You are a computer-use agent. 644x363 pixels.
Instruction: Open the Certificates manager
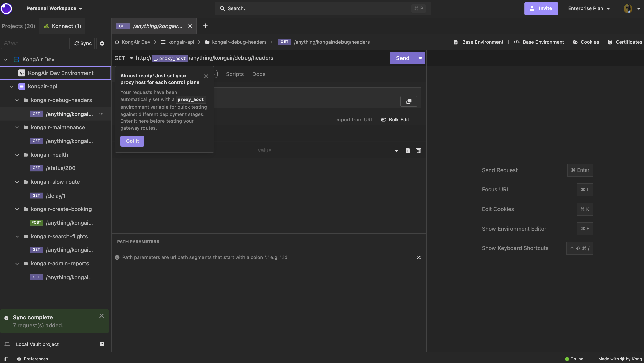[625, 42]
